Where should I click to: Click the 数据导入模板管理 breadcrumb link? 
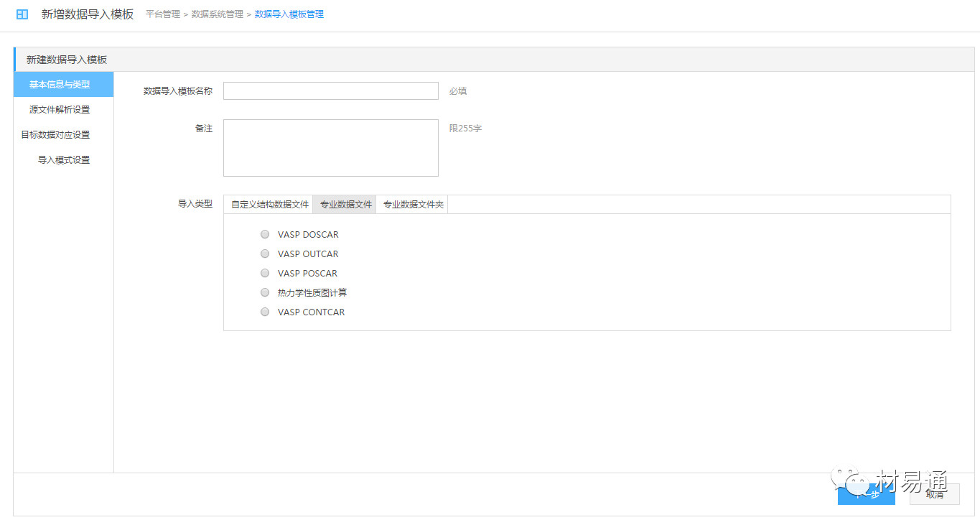[x=289, y=14]
